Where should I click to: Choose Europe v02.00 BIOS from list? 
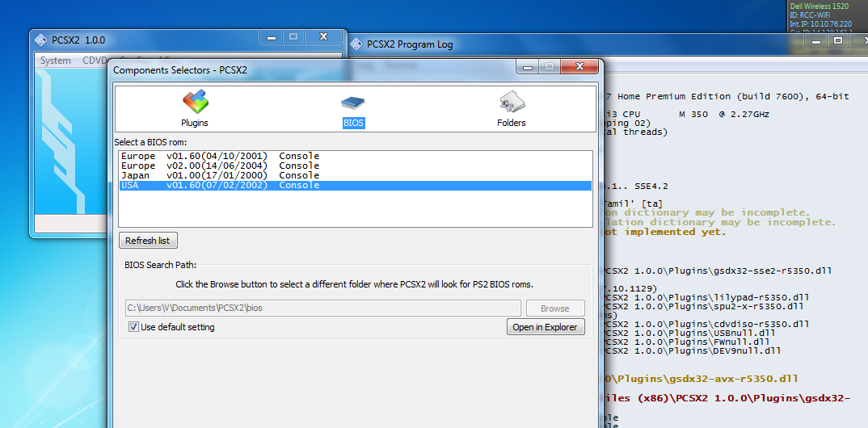coord(220,166)
